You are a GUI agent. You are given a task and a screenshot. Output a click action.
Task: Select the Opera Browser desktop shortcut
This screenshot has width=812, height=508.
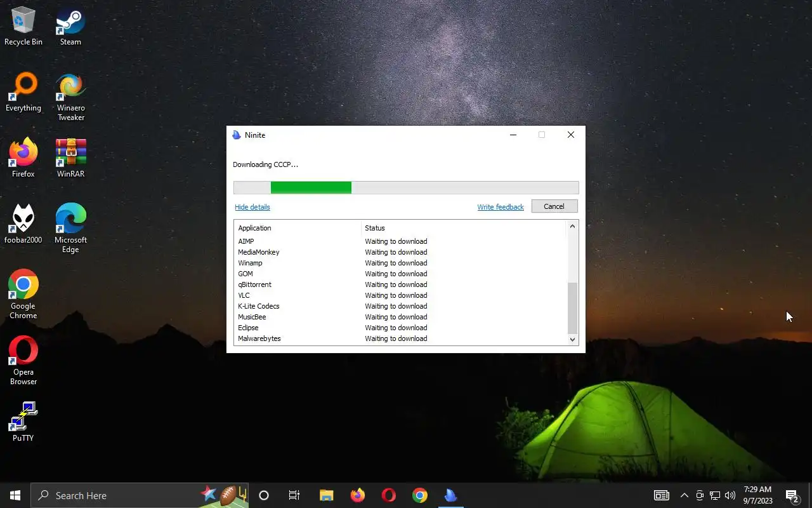pos(23,361)
